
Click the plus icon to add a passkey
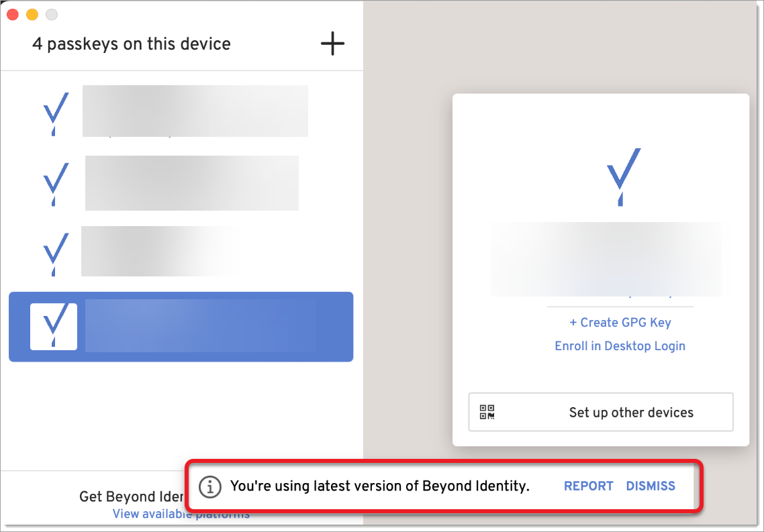click(332, 44)
